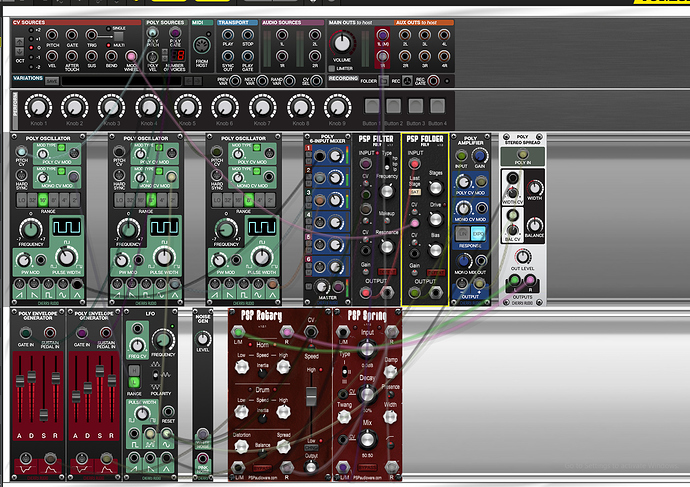Click the Transport PLAY jack

228,35
